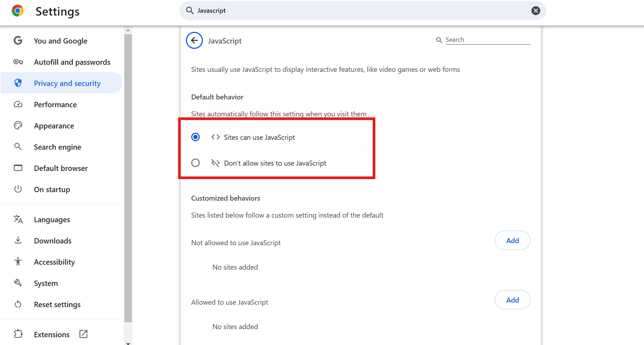This screenshot has height=345, width=644.
Task: Click the Extensions external link icon
Action: point(83,334)
